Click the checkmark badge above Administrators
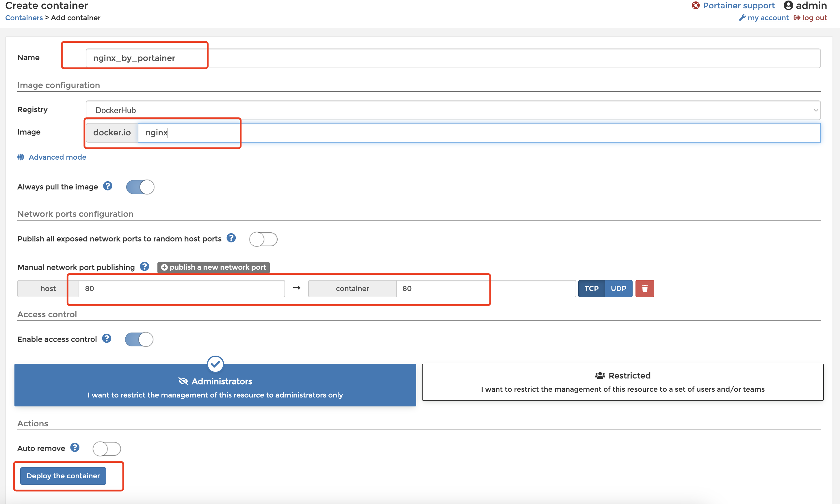The width and height of the screenshot is (840, 504). [x=215, y=364]
